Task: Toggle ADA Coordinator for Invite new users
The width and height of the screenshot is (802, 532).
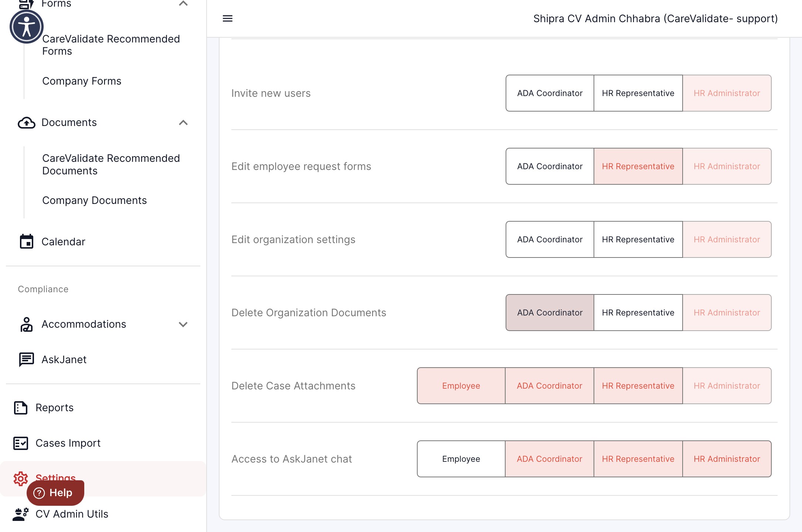Action: click(x=550, y=93)
